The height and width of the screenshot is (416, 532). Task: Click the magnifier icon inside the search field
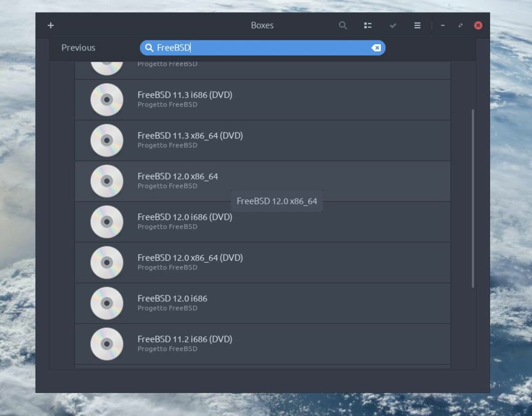click(149, 48)
